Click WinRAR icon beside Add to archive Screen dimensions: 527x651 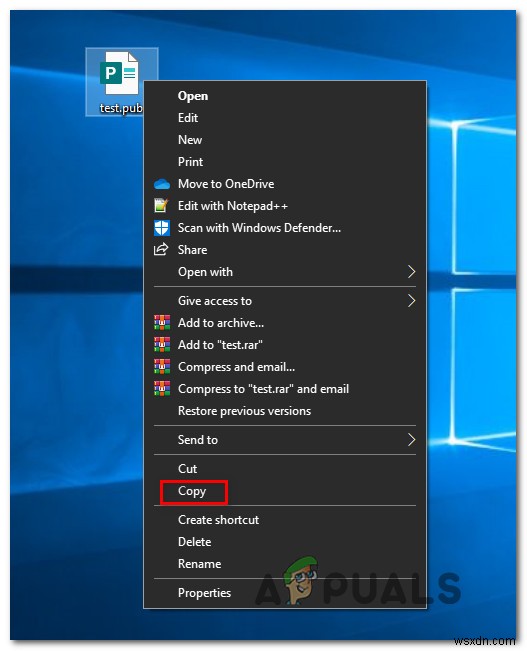[162, 323]
